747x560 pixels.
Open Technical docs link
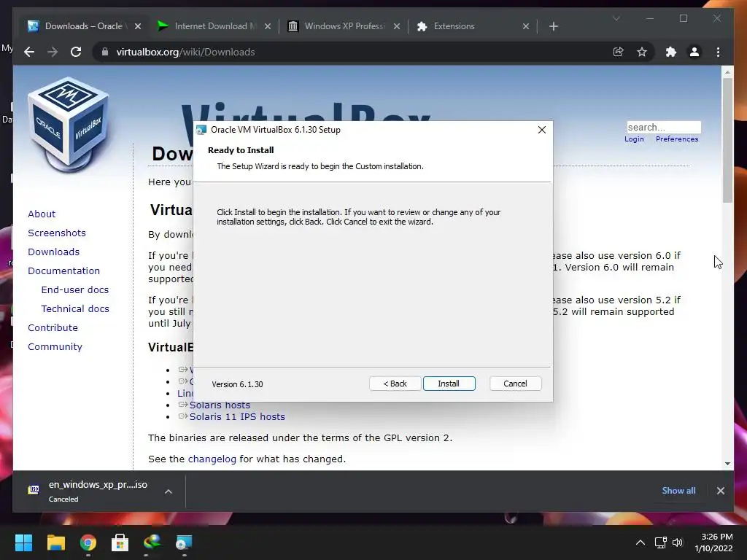(75, 309)
